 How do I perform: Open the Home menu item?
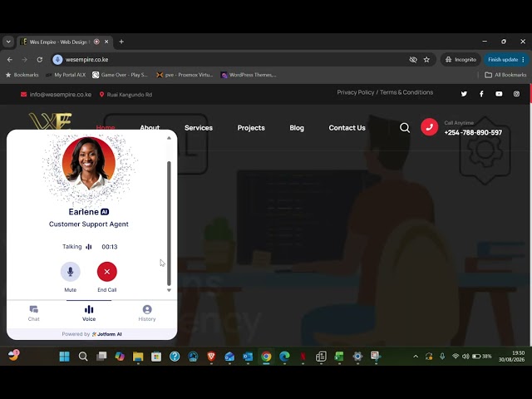[x=106, y=128]
